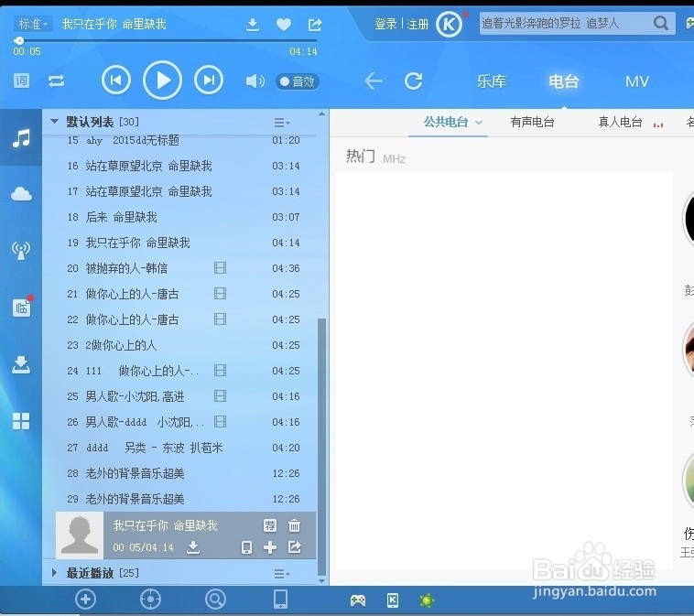The image size is (694, 616).
Task: Click the search magnifier icon
Action: (x=661, y=23)
